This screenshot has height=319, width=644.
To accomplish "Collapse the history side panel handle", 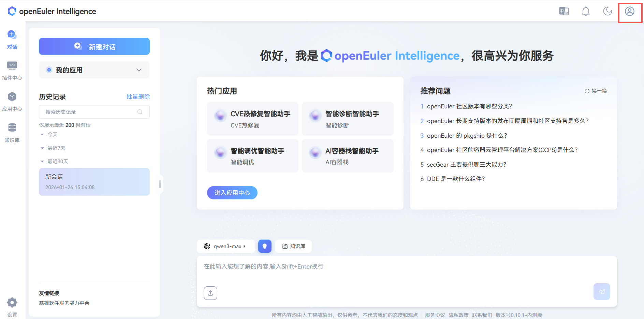I will tap(160, 184).
